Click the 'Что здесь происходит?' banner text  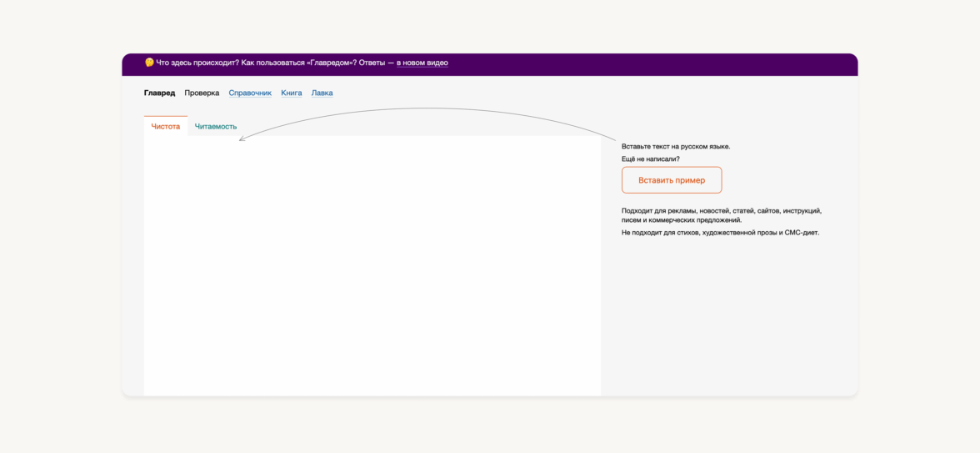(197, 63)
